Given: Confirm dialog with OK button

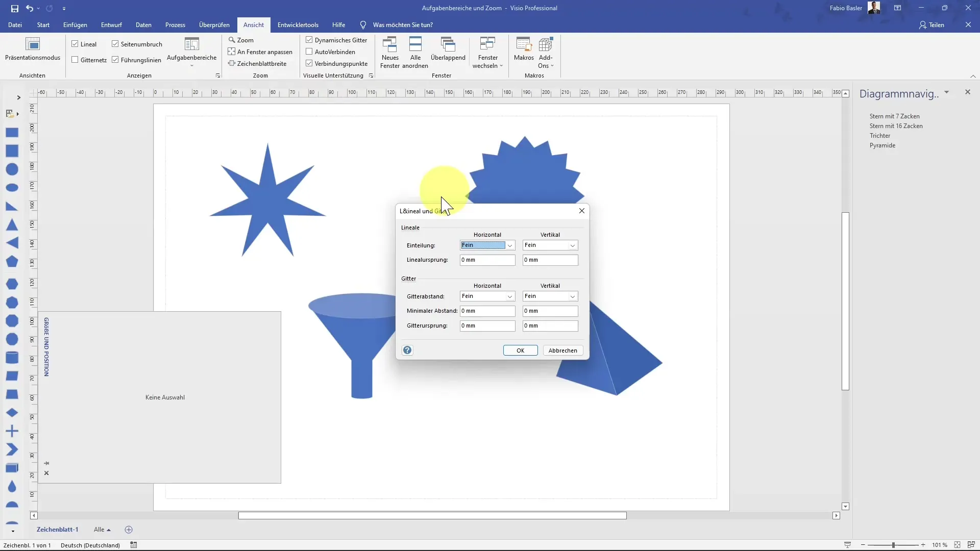Looking at the screenshot, I should tap(520, 350).
